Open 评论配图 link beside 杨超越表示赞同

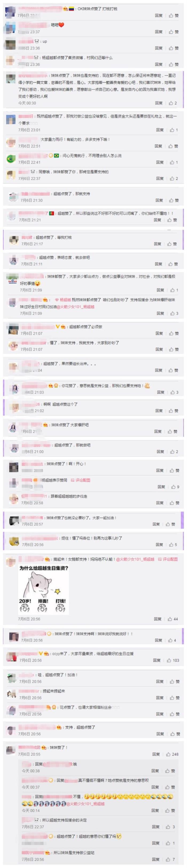tap(81, 480)
